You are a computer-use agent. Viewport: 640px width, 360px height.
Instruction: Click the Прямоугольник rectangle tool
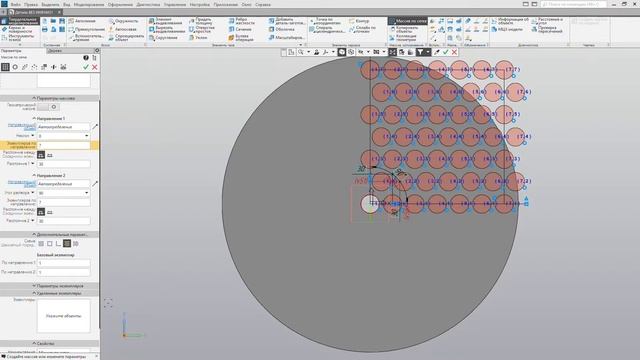click(x=87, y=29)
